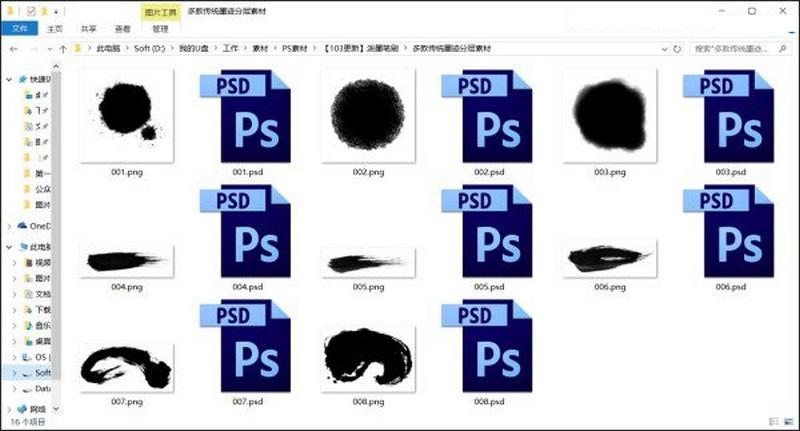This screenshot has width=800, height=431.
Task: Select the 003.png soft ink blot thumbnail
Action: coord(610,116)
